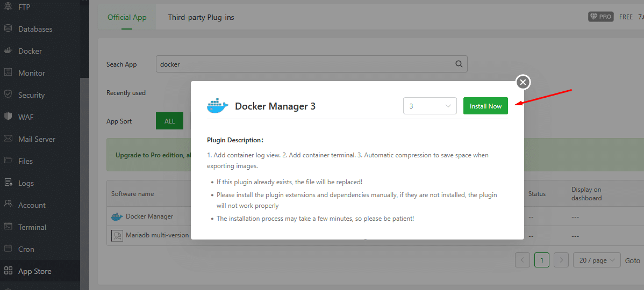Expand the version 3 dropdown

coord(430,106)
